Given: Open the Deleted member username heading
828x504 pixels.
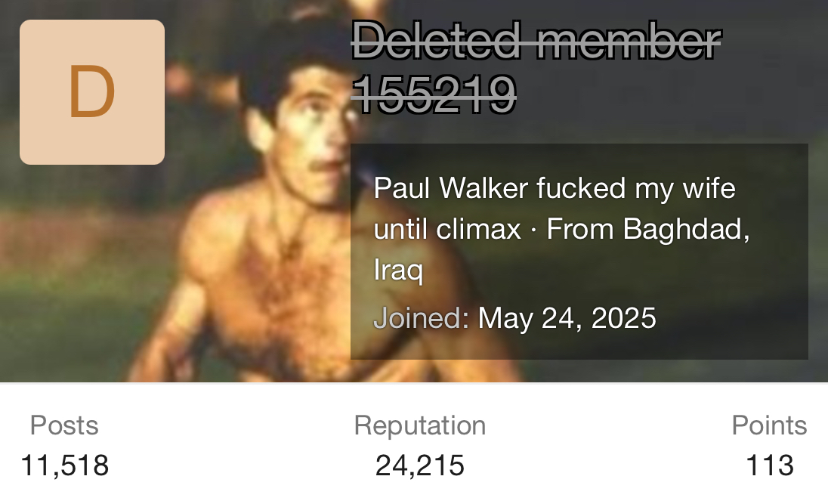Looking at the screenshot, I should point(536,66).
